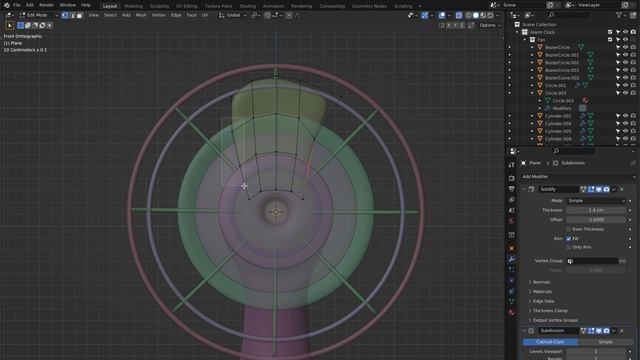Click the Vertex Group input field
Image resolution: width=640 pixels, height=360 pixels.
click(x=593, y=261)
